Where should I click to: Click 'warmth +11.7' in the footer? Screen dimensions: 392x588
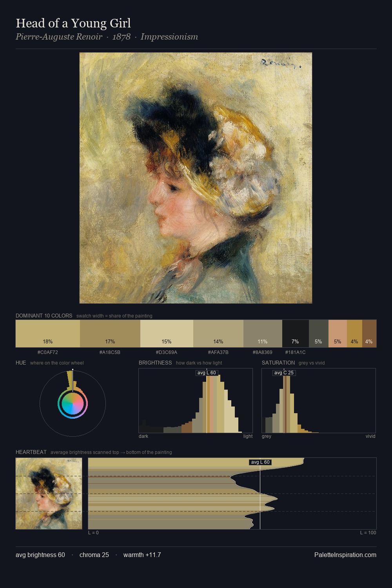click(x=142, y=555)
